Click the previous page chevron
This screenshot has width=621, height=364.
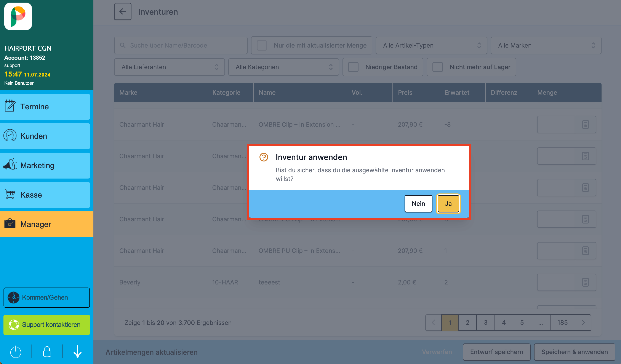[x=433, y=323]
